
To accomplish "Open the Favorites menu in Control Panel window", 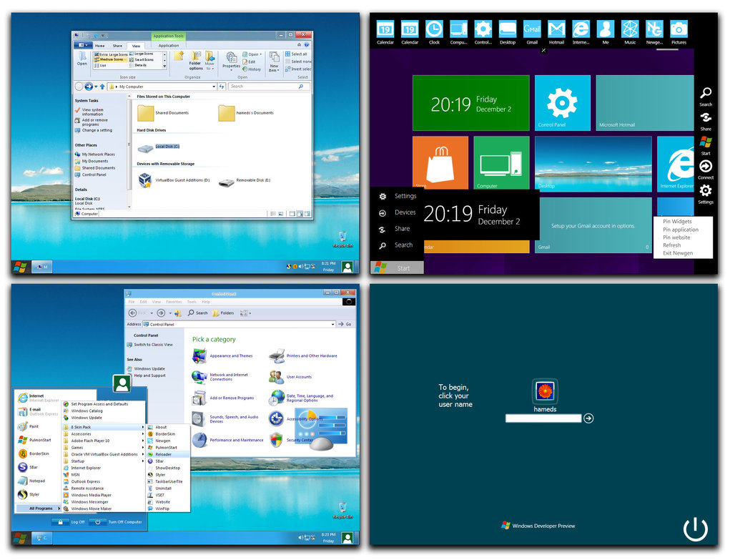I will pyautogui.click(x=174, y=302).
